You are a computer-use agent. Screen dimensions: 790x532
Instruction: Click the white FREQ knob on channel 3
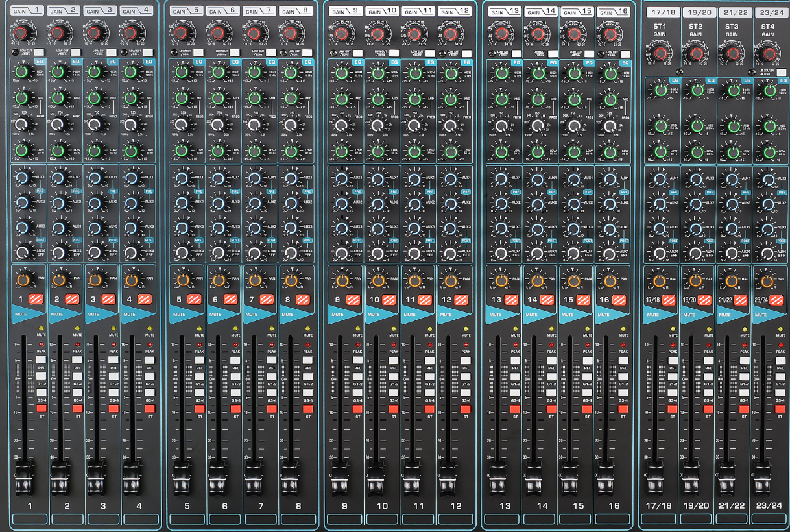(x=95, y=125)
